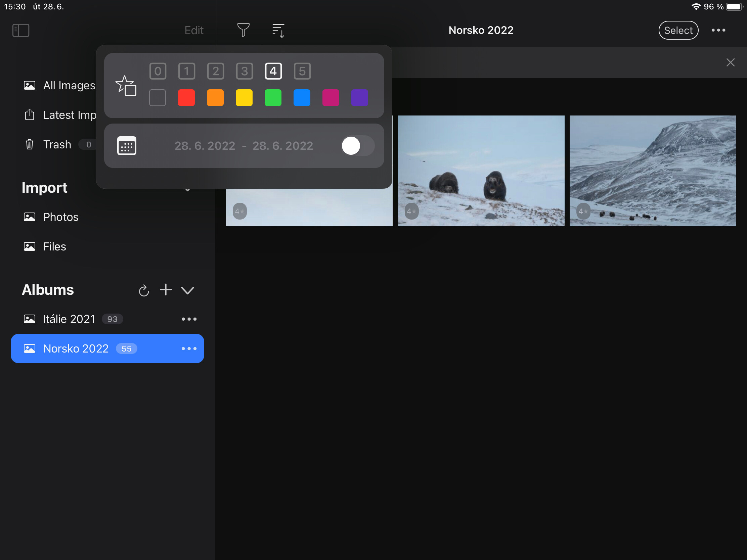The height and width of the screenshot is (560, 747).
Task: Open the Itálie 2021 album
Action: [x=107, y=319]
